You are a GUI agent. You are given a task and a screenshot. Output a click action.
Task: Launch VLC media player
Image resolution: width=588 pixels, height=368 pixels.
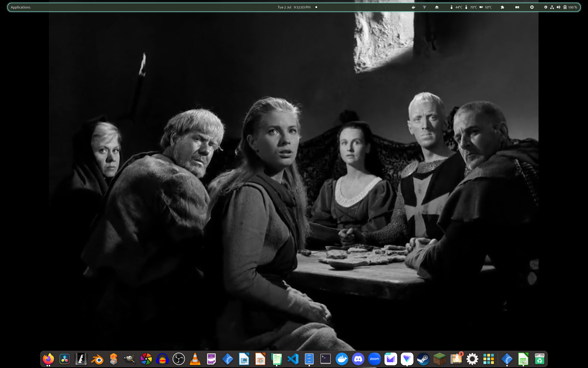pos(195,359)
